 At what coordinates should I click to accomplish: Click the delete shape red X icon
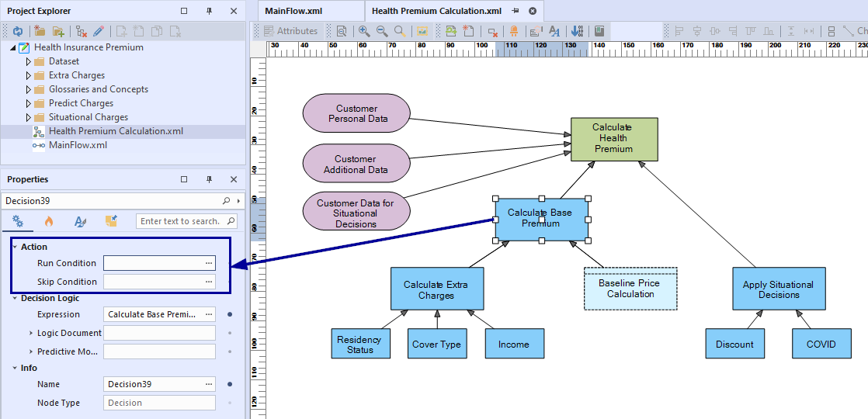pyautogui.click(x=492, y=31)
